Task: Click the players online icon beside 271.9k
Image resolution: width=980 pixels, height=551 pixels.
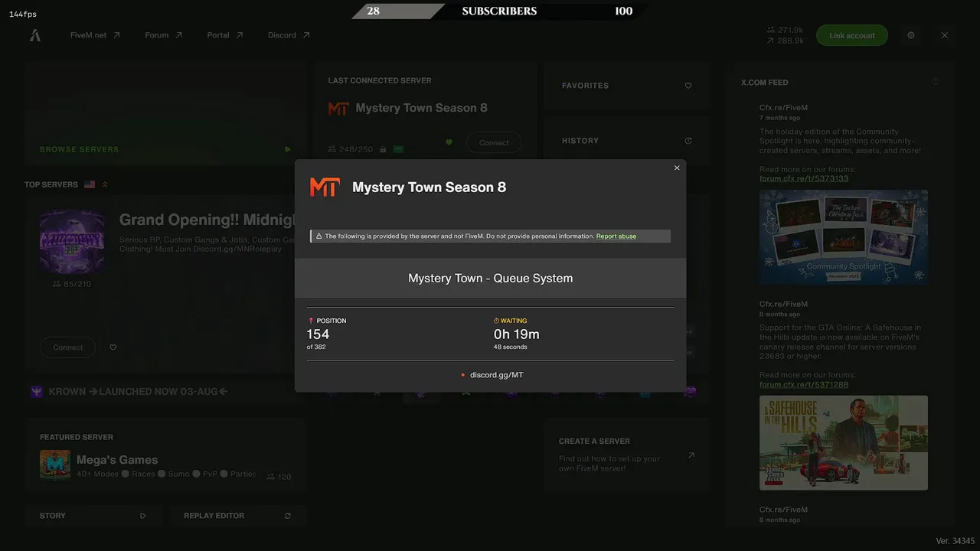Action: point(771,30)
